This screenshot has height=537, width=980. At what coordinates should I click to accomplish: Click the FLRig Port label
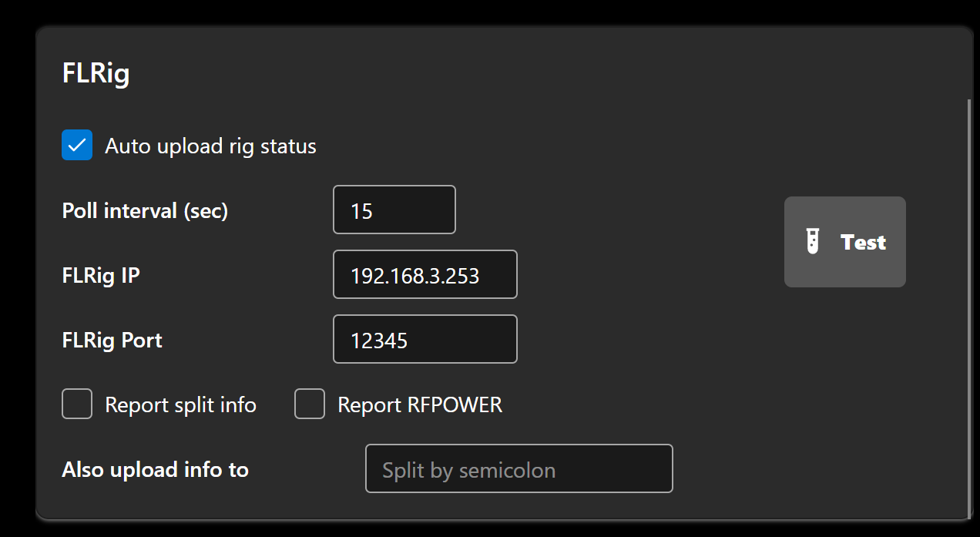pos(112,340)
